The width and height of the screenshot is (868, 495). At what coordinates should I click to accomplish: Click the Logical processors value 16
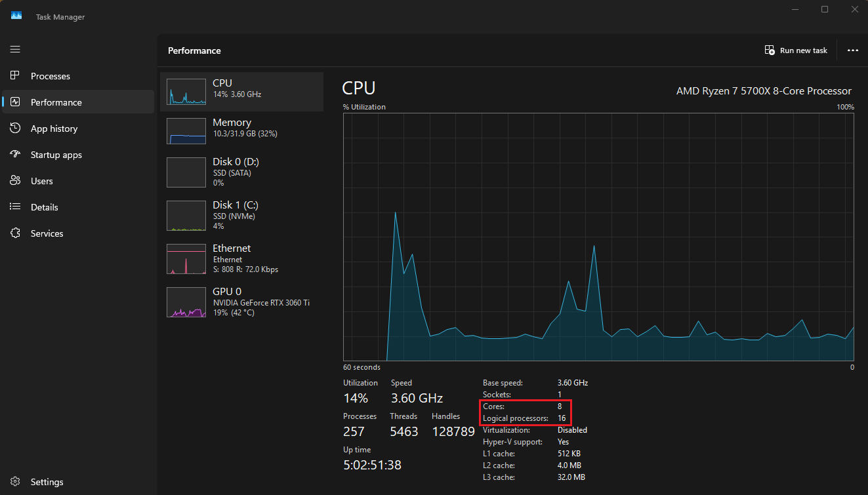pos(562,418)
